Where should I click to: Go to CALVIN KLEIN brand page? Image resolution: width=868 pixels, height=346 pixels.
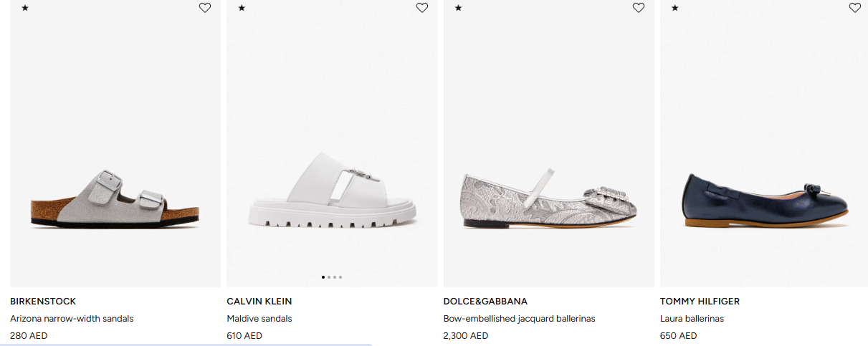click(259, 302)
